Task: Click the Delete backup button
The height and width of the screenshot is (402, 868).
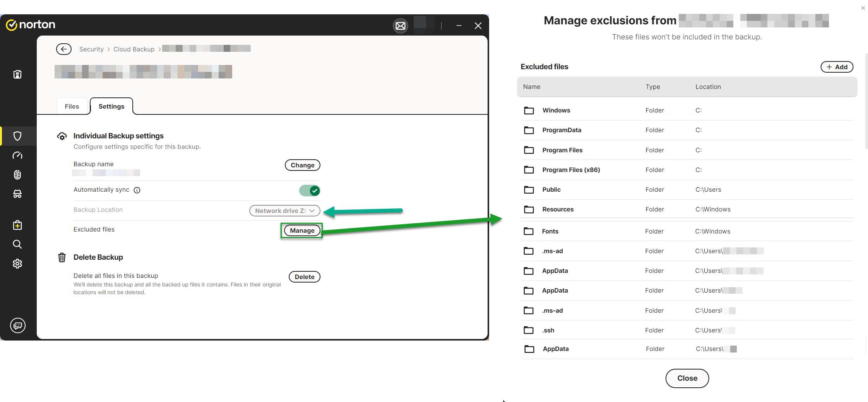Action: coord(305,277)
